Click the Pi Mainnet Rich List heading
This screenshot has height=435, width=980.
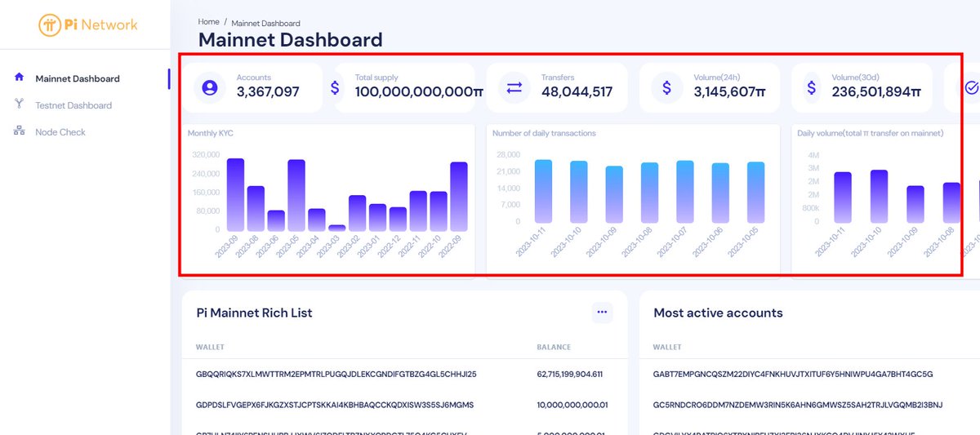255,313
